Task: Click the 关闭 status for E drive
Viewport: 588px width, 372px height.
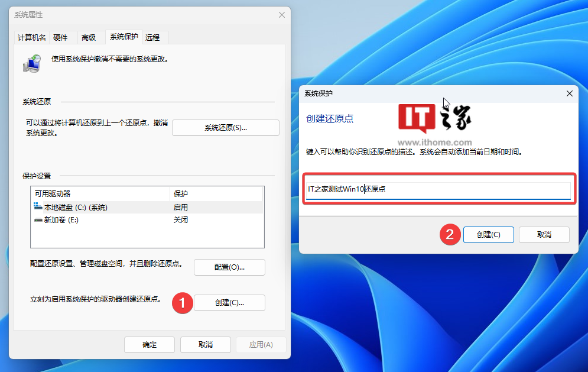Action: [181, 220]
